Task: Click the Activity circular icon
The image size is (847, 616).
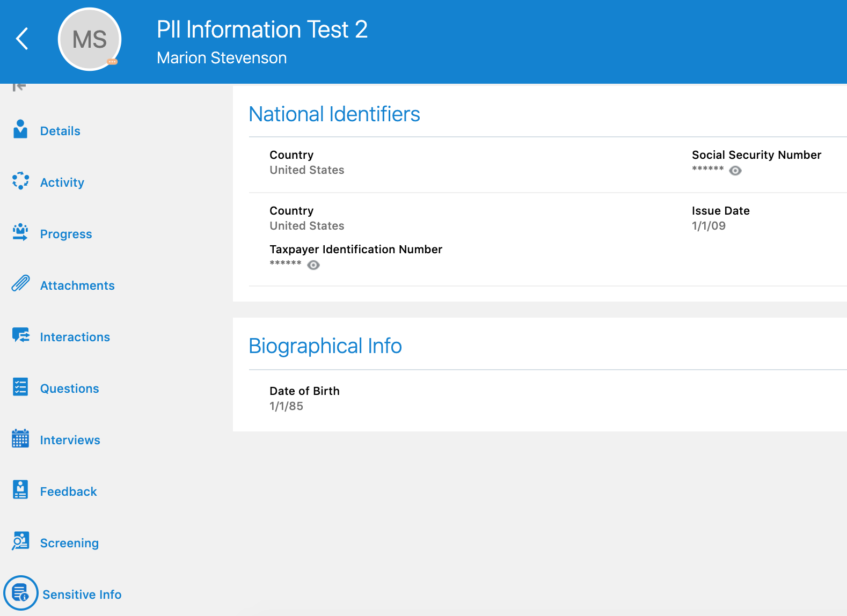Action: 20,181
